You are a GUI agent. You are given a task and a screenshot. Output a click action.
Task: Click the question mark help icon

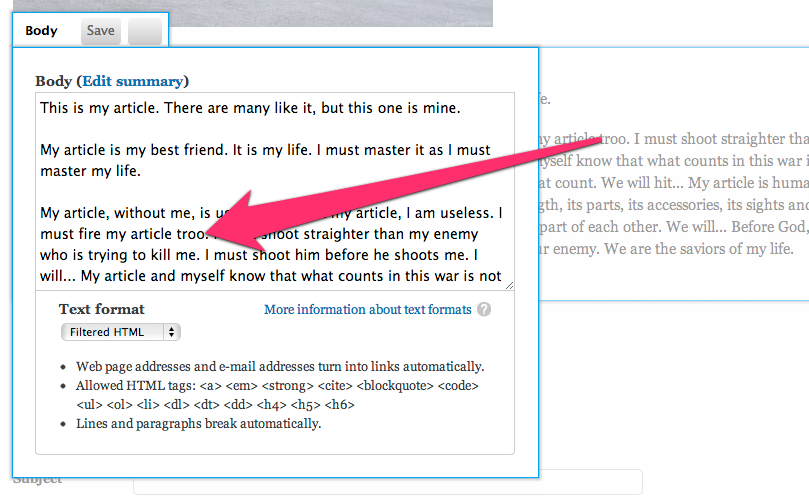click(484, 310)
